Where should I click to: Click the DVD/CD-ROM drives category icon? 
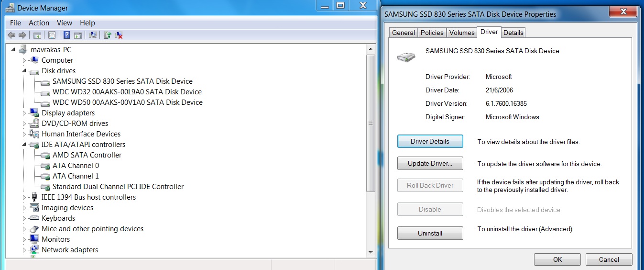coord(34,123)
